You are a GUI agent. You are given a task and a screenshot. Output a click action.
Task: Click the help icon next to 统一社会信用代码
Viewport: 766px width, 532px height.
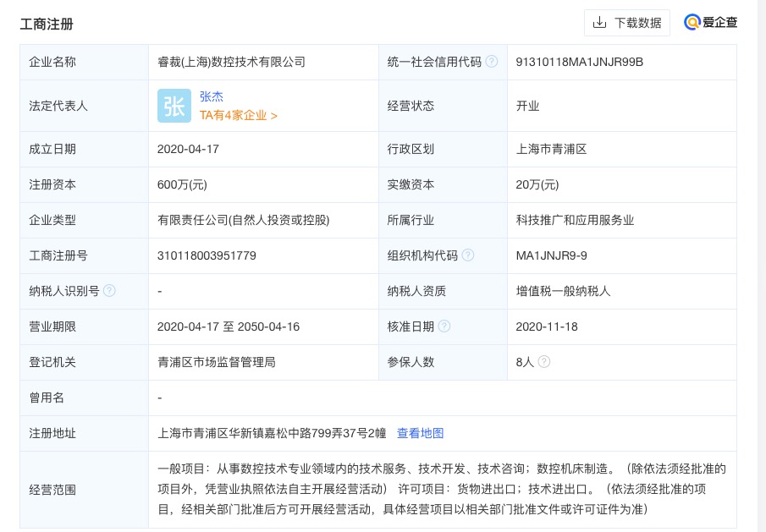click(x=492, y=62)
